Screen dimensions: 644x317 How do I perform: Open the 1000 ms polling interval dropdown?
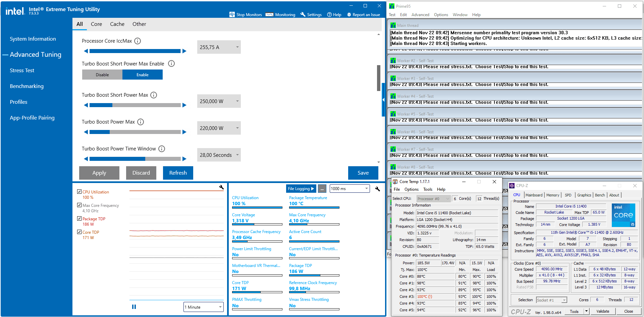pos(350,189)
